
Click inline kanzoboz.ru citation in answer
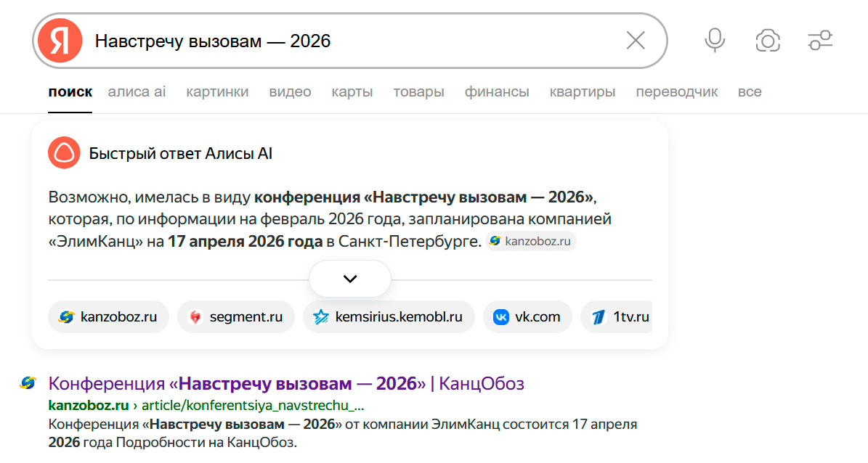point(531,242)
